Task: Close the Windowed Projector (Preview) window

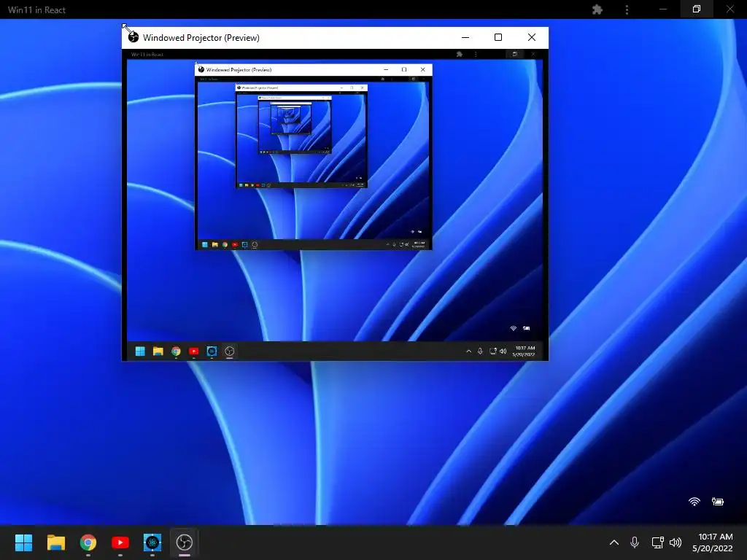Action: pyautogui.click(x=532, y=37)
